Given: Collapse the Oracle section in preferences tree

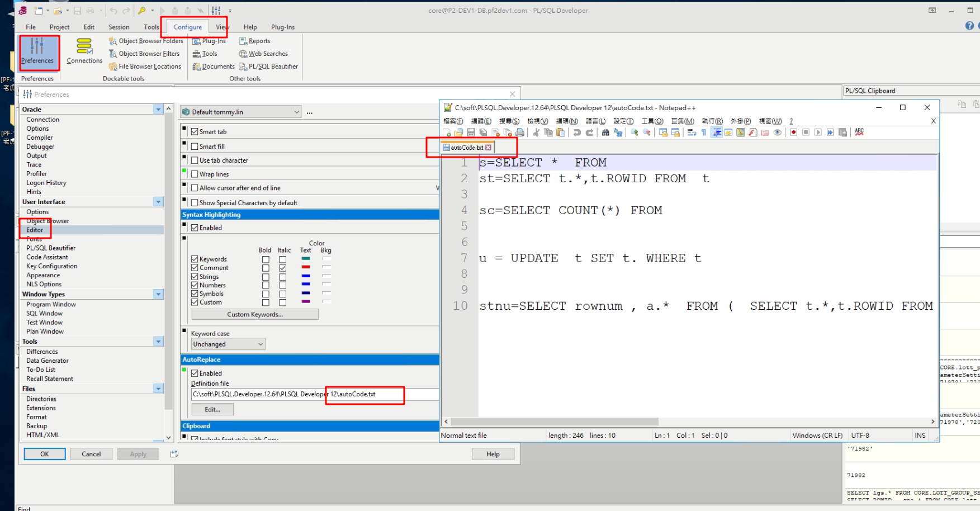Looking at the screenshot, I should pyautogui.click(x=158, y=110).
